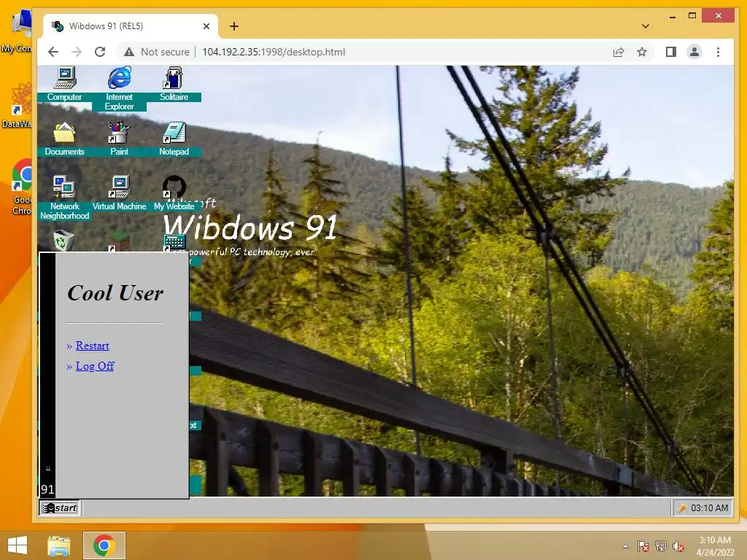Select the Recycle Bin icon

(63, 241)
